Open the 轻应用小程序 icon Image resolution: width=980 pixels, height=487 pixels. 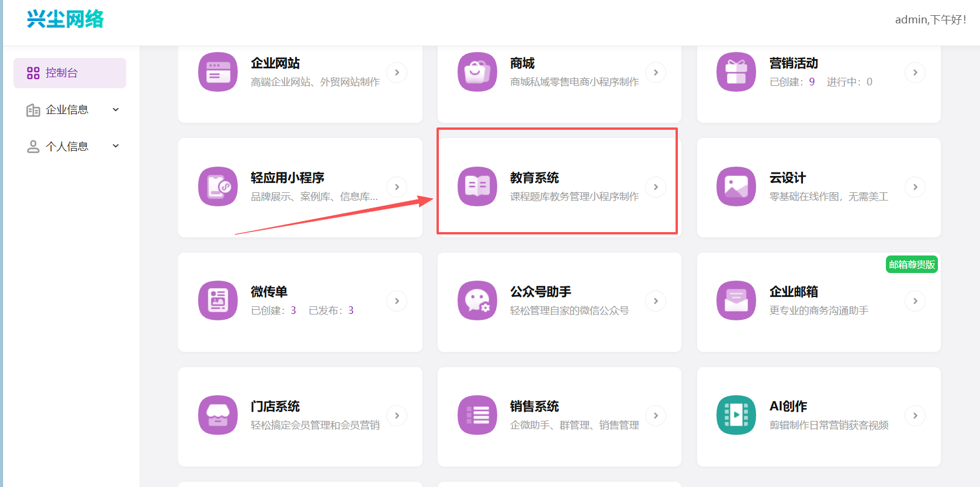218,187
